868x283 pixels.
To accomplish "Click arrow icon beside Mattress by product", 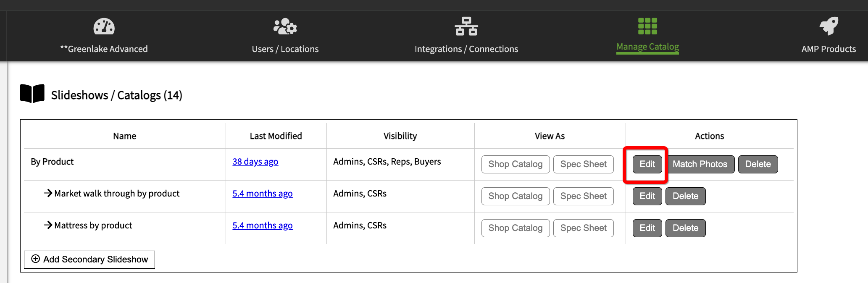I will pyautogui.click(x=48, y=225).
